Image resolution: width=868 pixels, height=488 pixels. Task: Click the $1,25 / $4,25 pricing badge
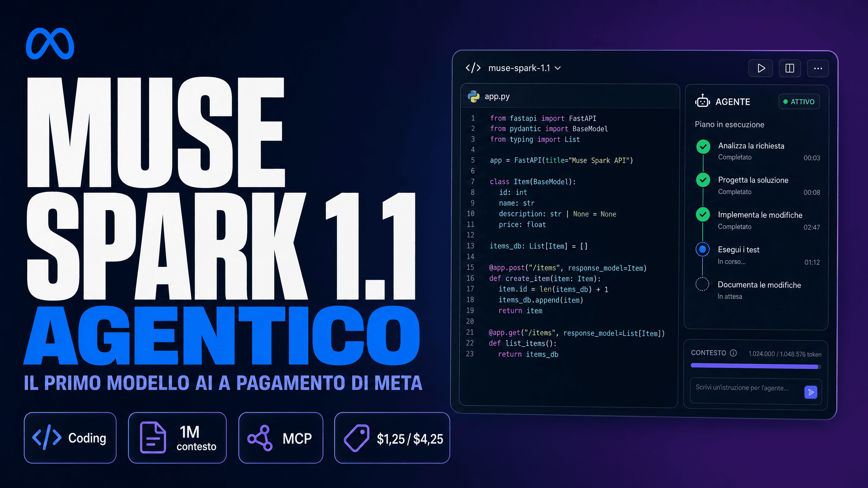[392, 438]
